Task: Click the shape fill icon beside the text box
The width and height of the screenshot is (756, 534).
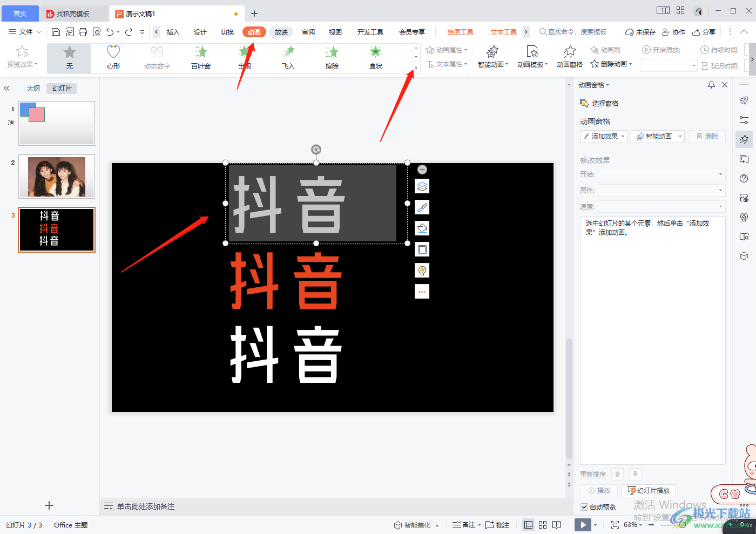Action: tap(422, 228)
